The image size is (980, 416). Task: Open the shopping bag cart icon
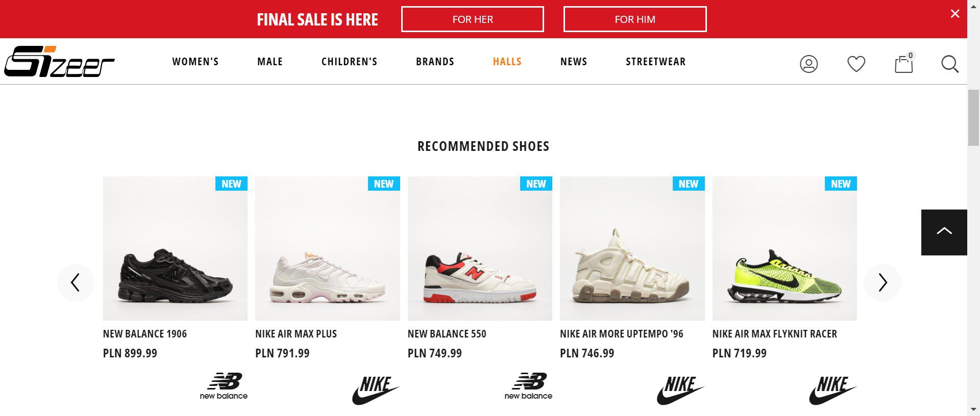point(903,64)
